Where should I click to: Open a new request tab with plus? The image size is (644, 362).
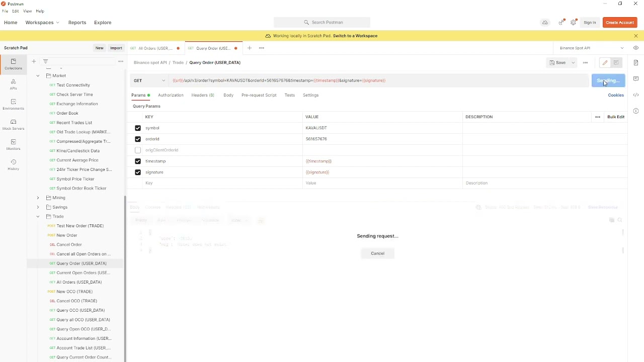click(250, 48)
